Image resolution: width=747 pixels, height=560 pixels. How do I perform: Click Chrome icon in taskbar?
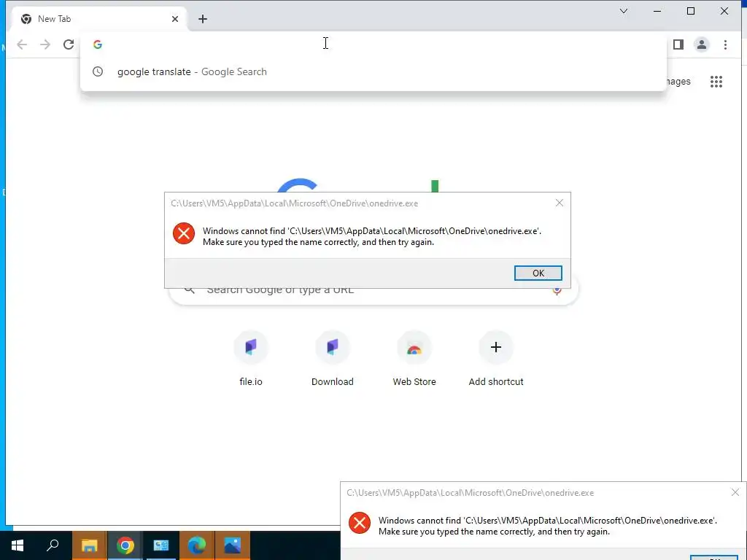click(125, 545)
